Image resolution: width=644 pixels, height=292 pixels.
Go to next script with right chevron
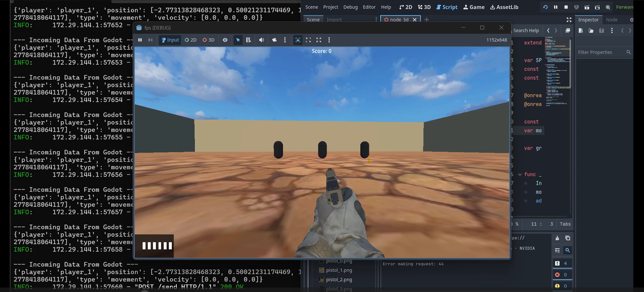556,30
